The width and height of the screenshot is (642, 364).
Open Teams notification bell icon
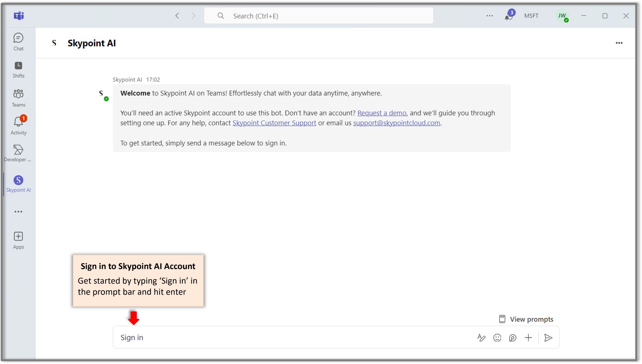coord(508,16)
